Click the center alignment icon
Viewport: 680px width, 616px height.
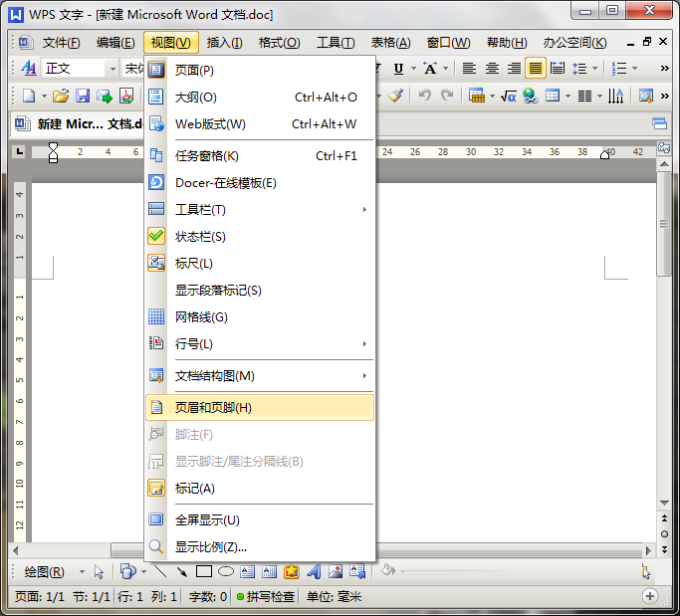pos(492,69)
